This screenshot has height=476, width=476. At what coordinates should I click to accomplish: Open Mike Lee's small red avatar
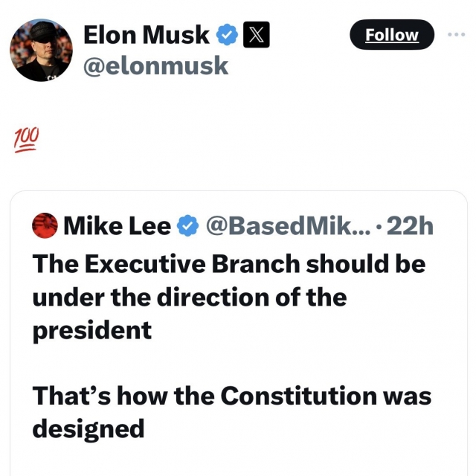click(45, 225)
